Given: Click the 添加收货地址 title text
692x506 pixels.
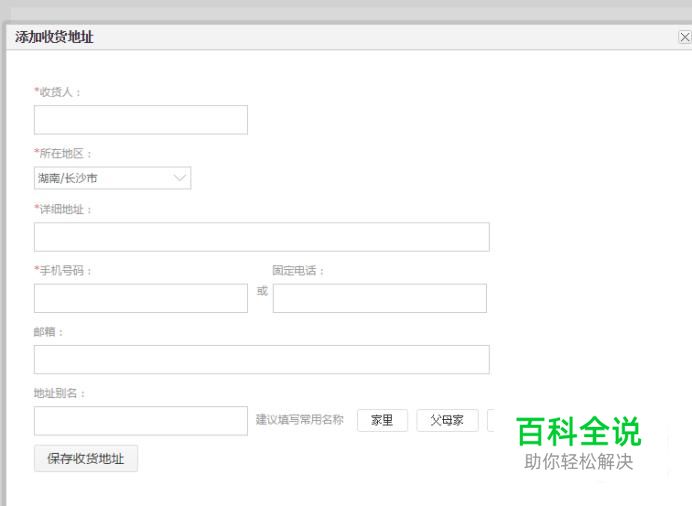Looking at the screenshot, I should click(54, 37).
